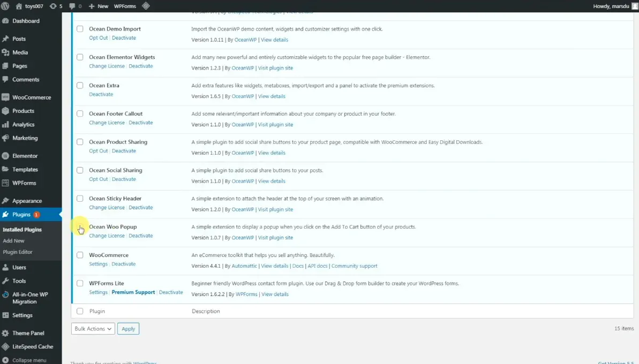Viewport: 639px width, 364px height.
Task: Click the WooCommerce icon in sidebar
Action: pos(5,97)
